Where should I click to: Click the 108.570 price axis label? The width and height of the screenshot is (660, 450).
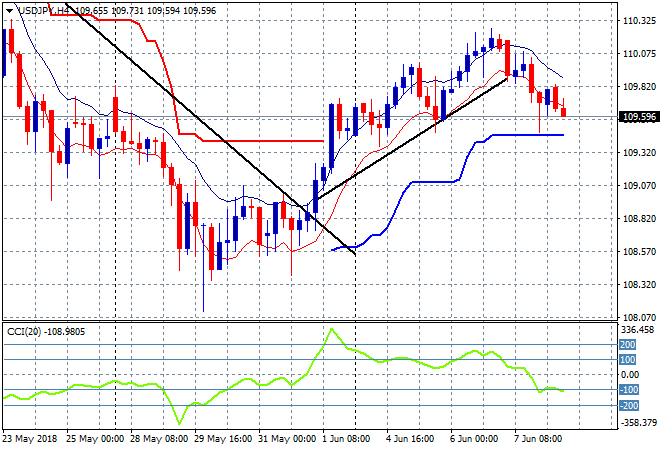pyautogui.click(x=639, y=251)
